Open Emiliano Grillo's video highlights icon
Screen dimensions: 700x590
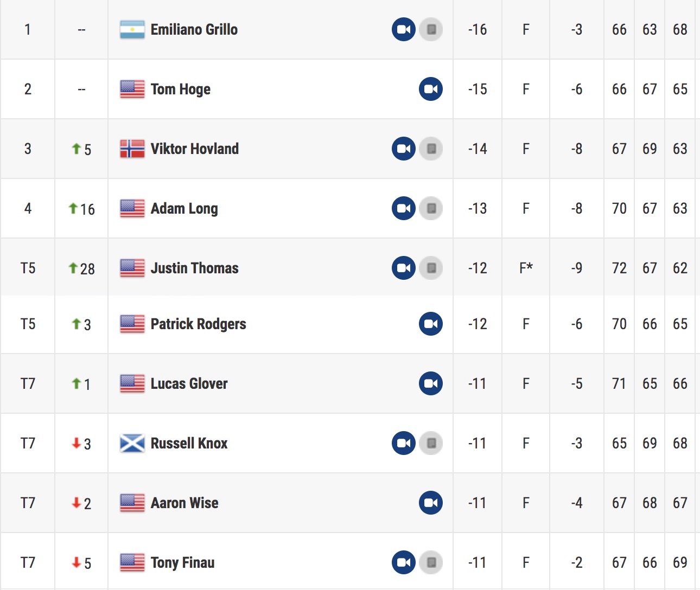pos(404,29)
